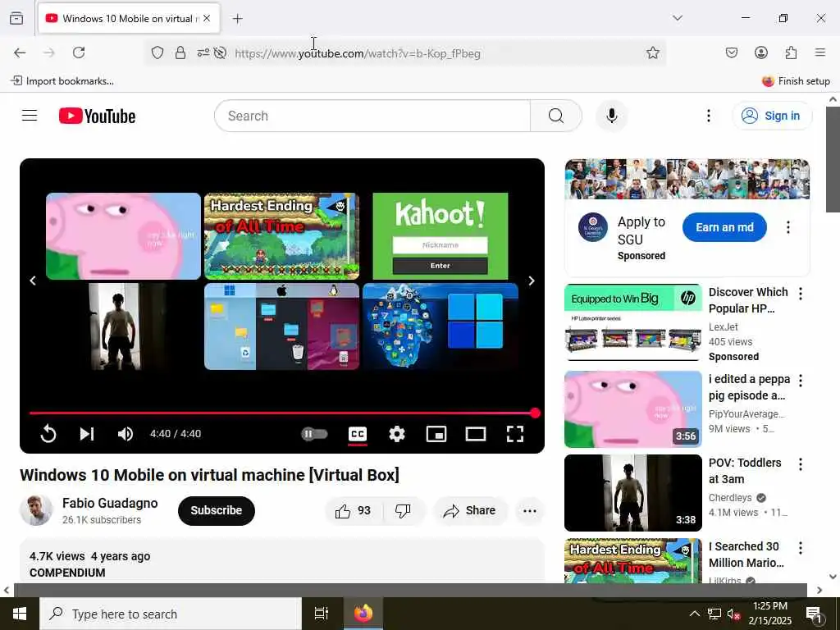Viewport: 840px width, 630px height.
Task: Click the Earn an md ad button
Action: tap(724, 227)
